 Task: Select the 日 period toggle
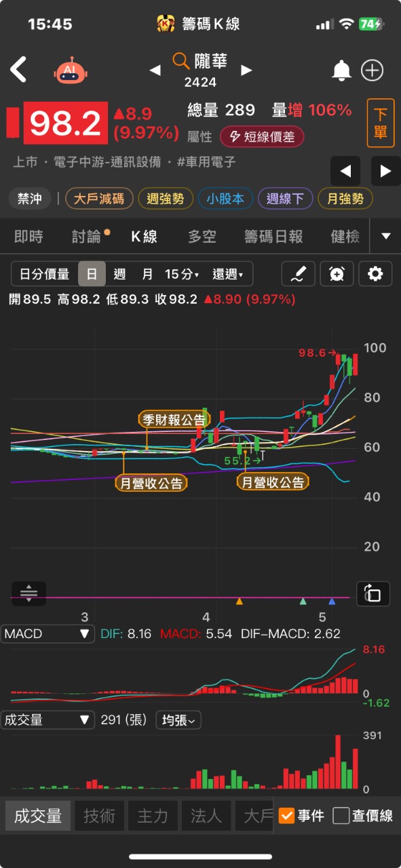92,274
